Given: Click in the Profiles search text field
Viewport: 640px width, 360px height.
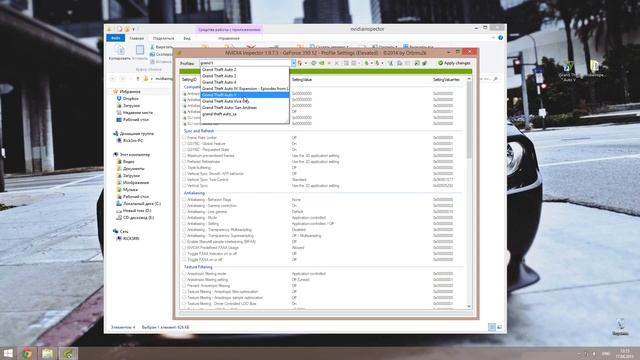Looking at the screenshot, I should 245,63.
